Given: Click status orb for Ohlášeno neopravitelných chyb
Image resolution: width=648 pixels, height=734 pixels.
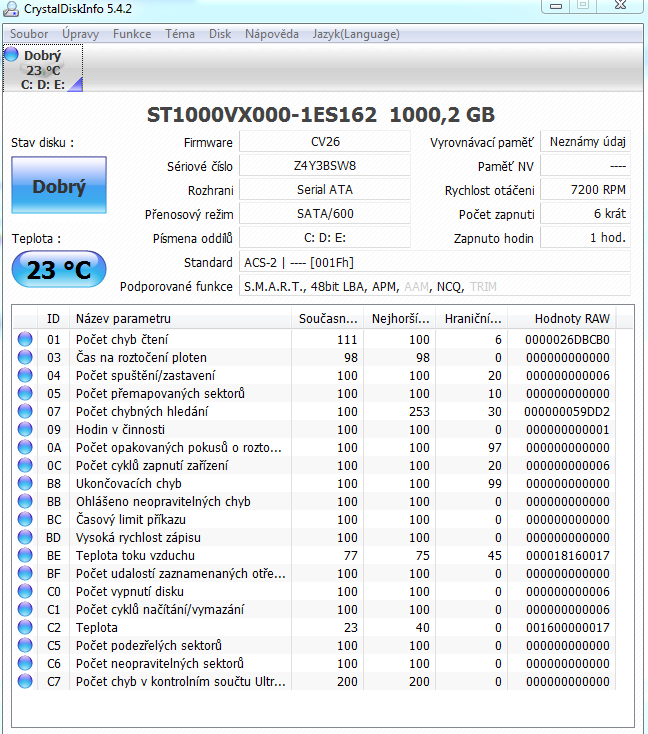Looking at the screenshot, I should click(25, 501).
